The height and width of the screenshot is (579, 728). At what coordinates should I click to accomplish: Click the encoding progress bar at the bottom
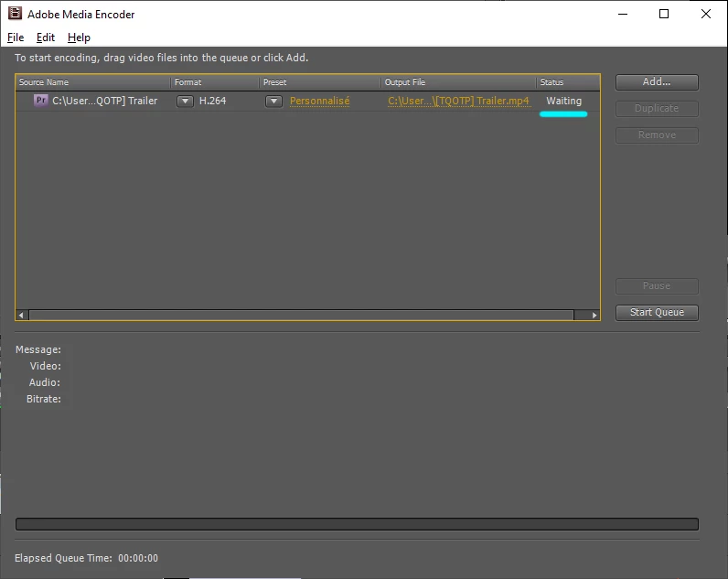point(357,524)
